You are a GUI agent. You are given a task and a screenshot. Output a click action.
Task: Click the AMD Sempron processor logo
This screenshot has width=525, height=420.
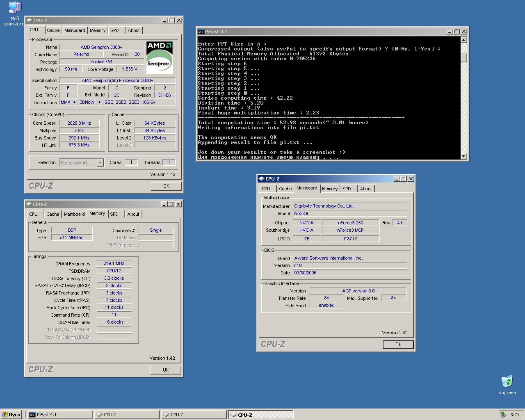(x=160, y=57)
